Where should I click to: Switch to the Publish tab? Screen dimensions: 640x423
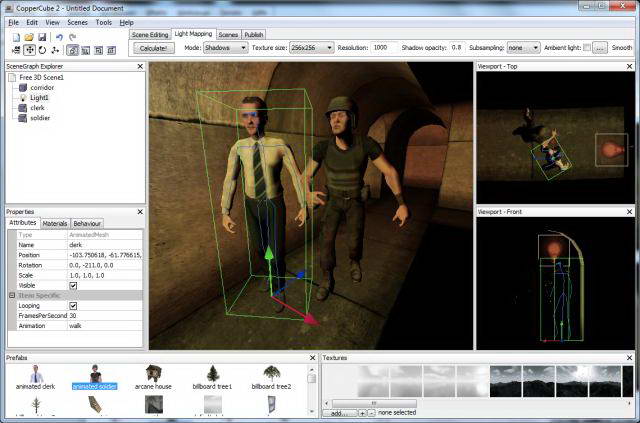254,34
